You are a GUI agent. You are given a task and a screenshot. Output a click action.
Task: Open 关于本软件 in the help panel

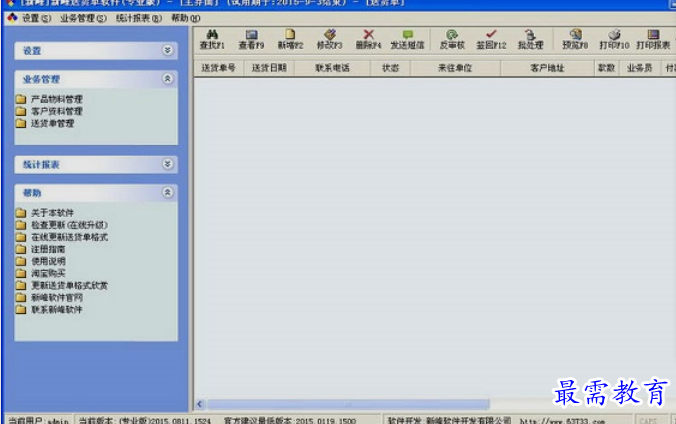45,213
